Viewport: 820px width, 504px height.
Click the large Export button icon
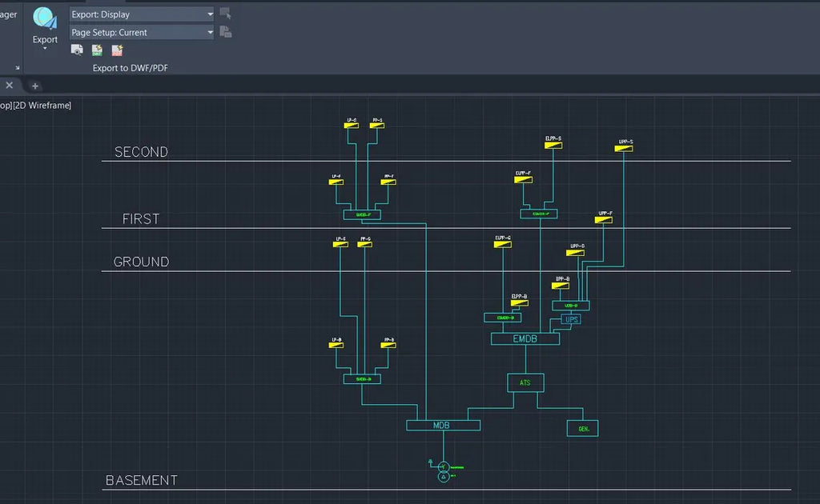point(45,18)
